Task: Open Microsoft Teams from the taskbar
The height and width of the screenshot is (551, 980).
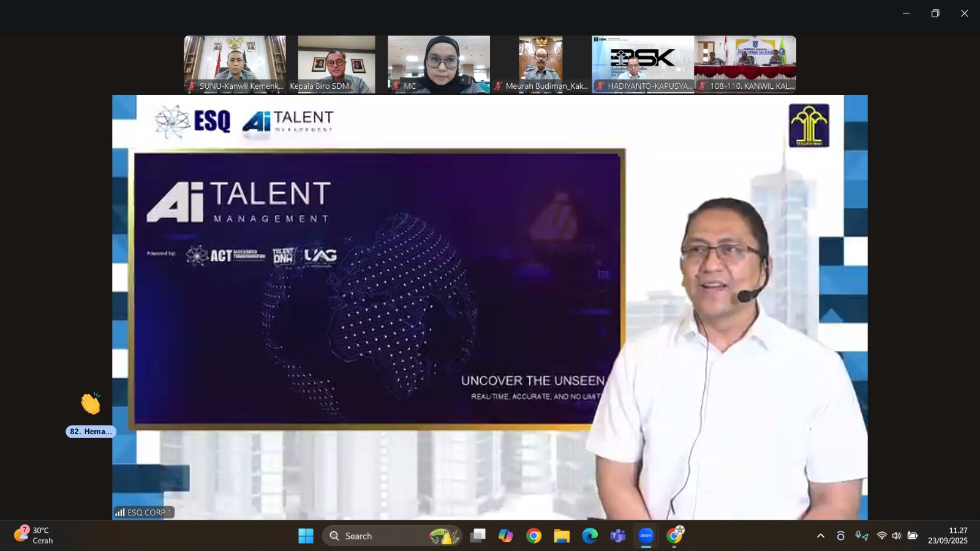Action: (x=617, y=536)
